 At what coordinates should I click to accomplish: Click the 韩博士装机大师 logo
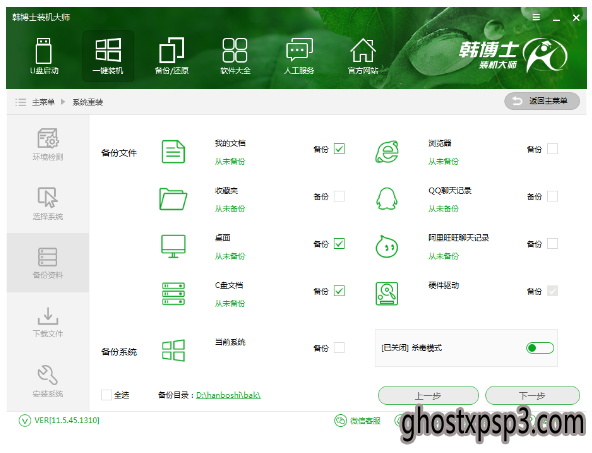click(x=513, y=55)
